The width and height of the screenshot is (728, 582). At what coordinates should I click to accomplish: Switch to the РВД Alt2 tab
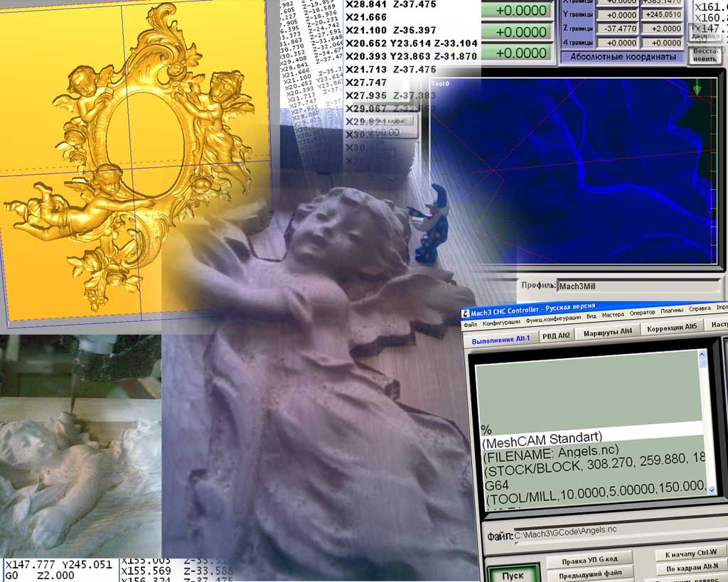coord(556,335)
